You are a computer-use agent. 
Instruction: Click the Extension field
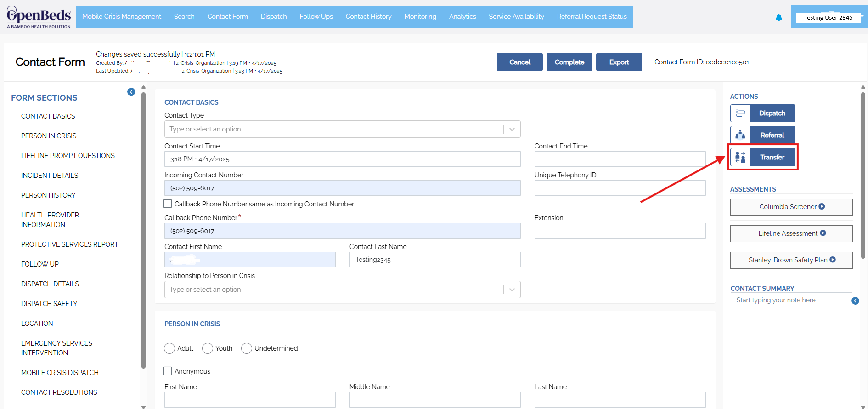tap(620, 231)
